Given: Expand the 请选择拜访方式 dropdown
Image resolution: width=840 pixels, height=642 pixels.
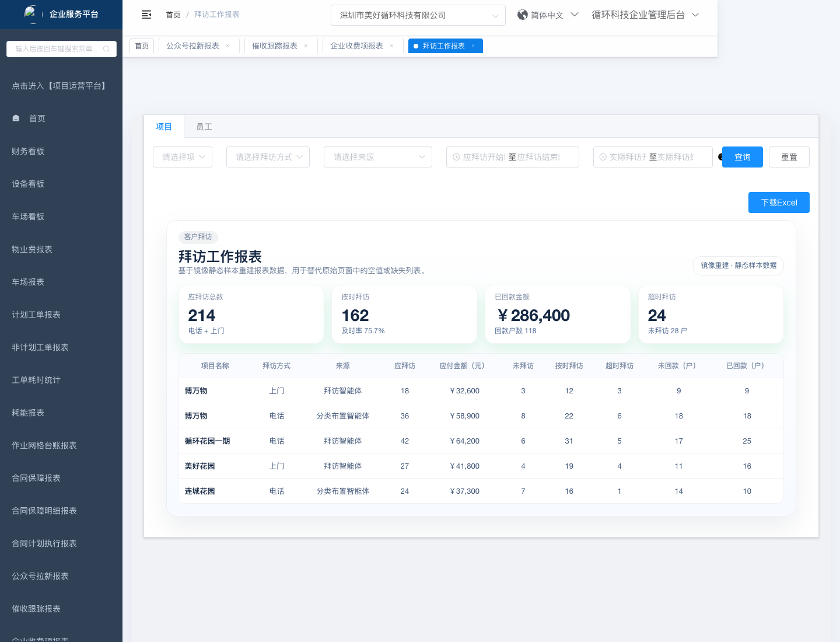Looking at the screenshot, I should pyautogui.click(x=268, y=157).
